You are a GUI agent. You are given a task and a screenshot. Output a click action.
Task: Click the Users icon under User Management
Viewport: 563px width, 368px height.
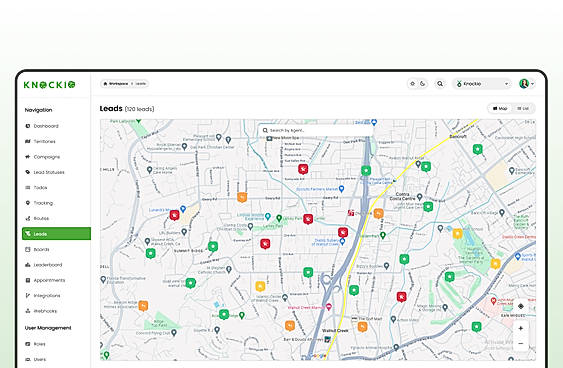point(28,359)
